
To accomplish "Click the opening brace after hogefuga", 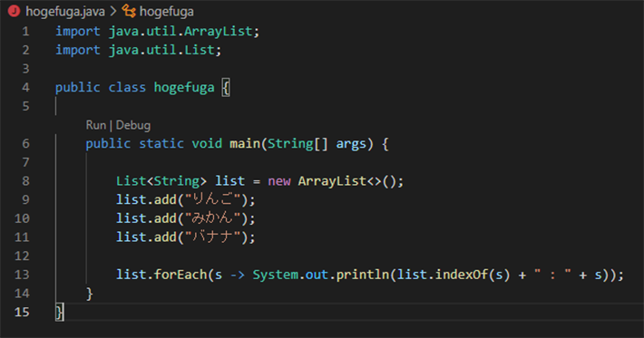I will [x=226, y=87].
